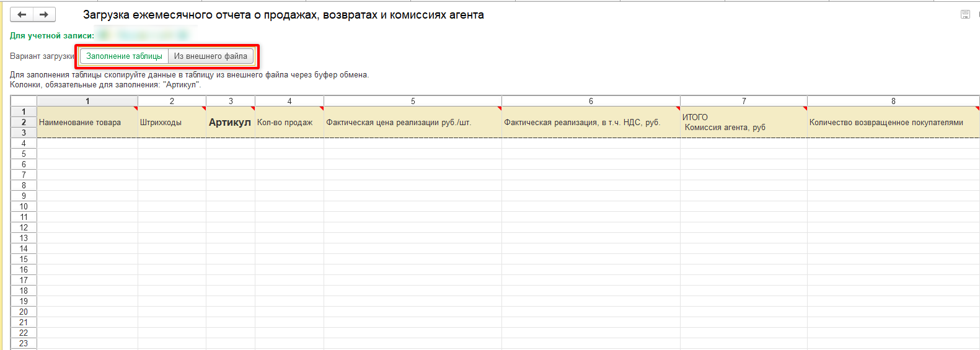Viewport: 980px width, 350px height.
Task: Select row header 6
Action: (x=24, y=164)
